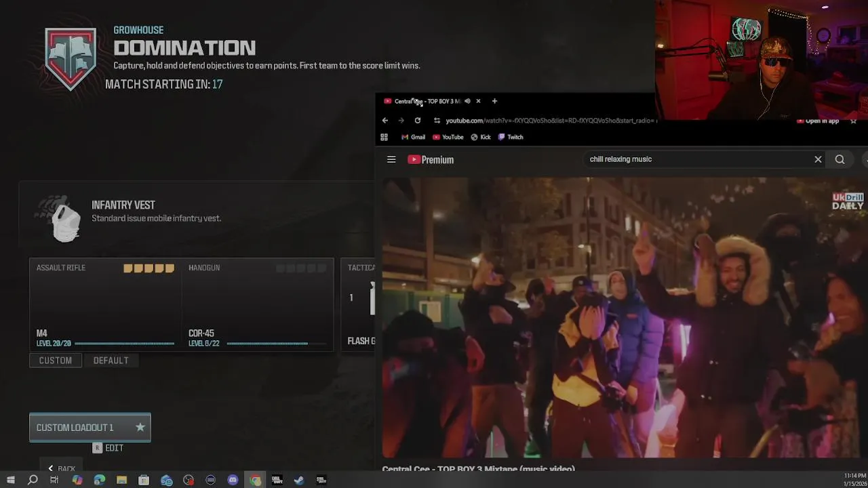Open Outlook mail from taskbar
Screen dimensions: 868x488
[166, 480]
